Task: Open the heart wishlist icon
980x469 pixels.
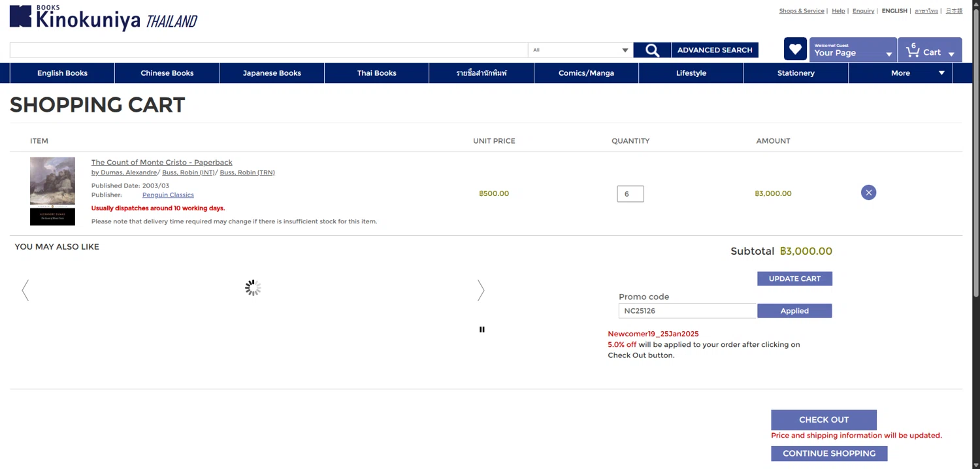Action: (x=795, y=49)
